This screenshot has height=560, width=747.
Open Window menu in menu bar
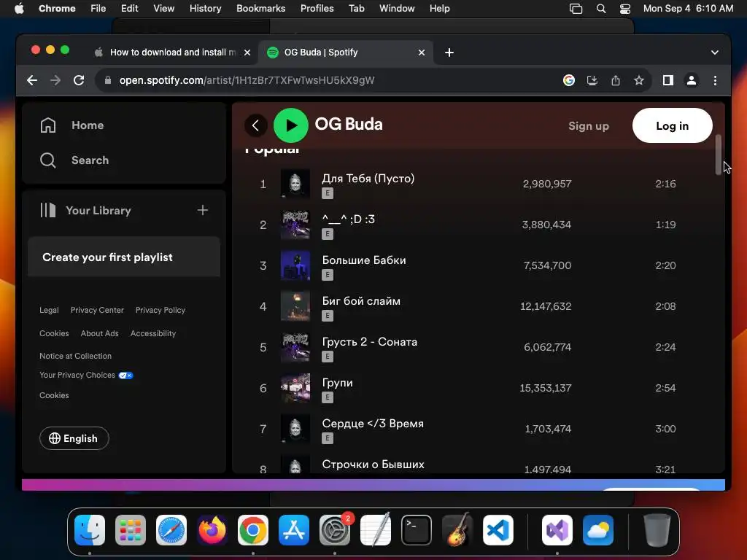pyautogui.click(x=397, y=8)
